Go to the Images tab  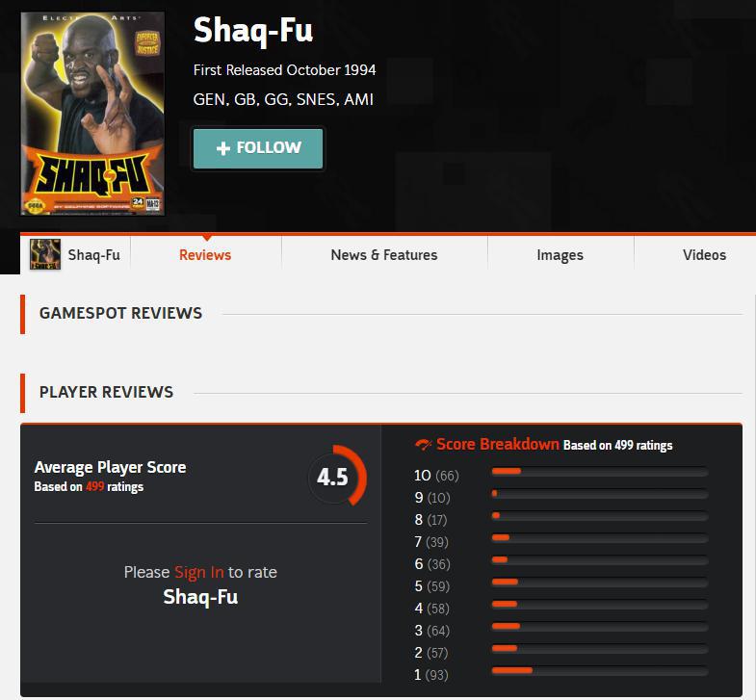560,255
